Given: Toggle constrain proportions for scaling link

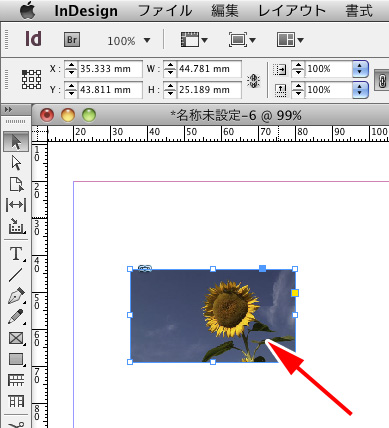Looking at the screenshot, I should [382, 80].
